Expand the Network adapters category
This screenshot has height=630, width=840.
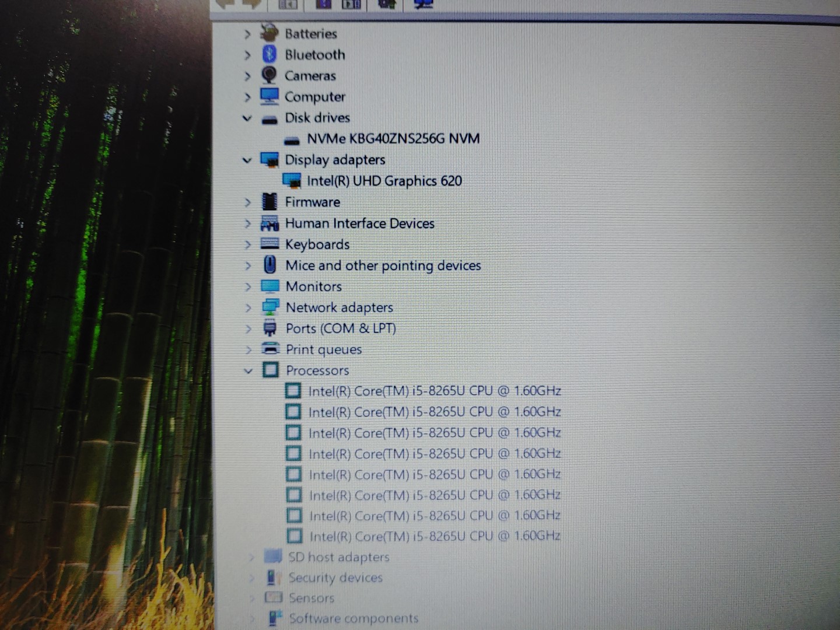tap(249, 307)
